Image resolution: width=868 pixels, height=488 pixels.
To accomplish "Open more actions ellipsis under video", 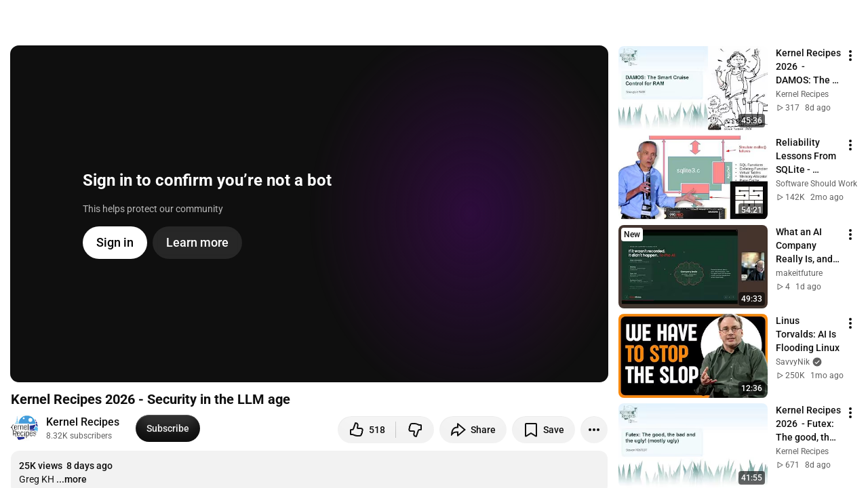I will coord(594,430).
